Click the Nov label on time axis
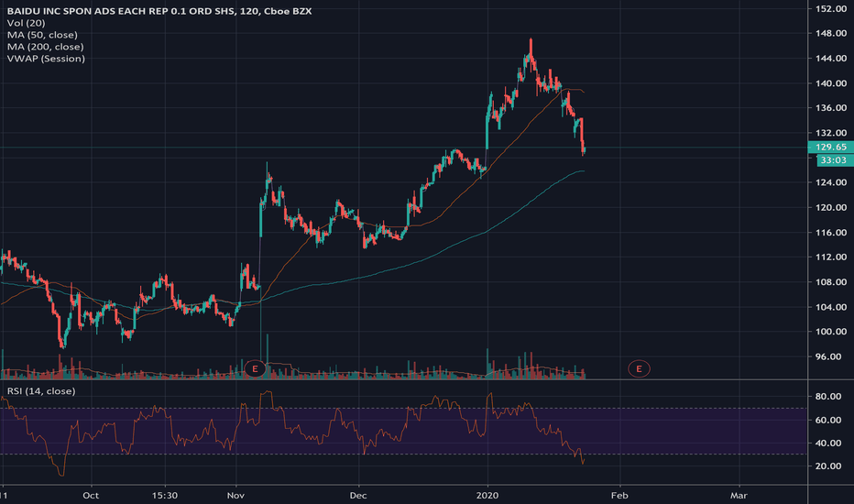The width and height of the screenshot is (854, 504). point(235,495)
